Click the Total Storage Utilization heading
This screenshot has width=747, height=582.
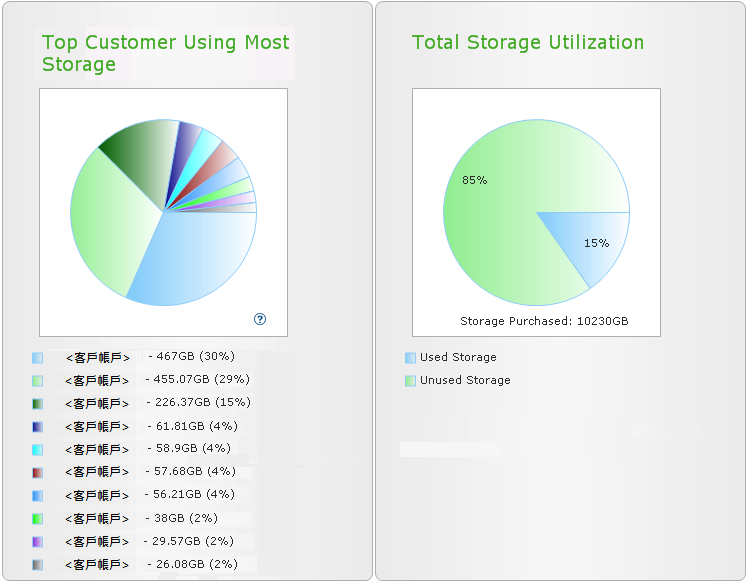tap(528, 42)
